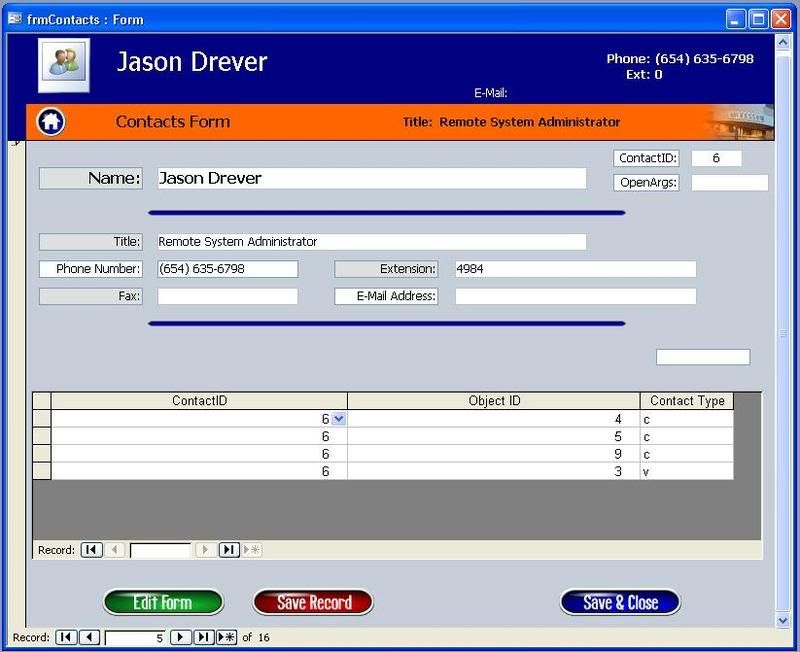Image resolution: width=800 pixels, height=652 pixels.
Task: Click the home icon in orange banner
Action: [51, 122]
